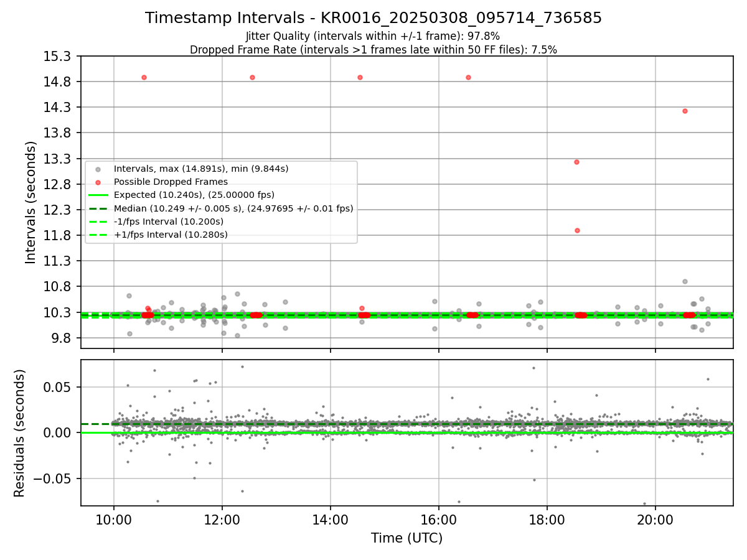
Task: Click legend entry starting with 'Median (10.249'
Action: tap(233, 208)
